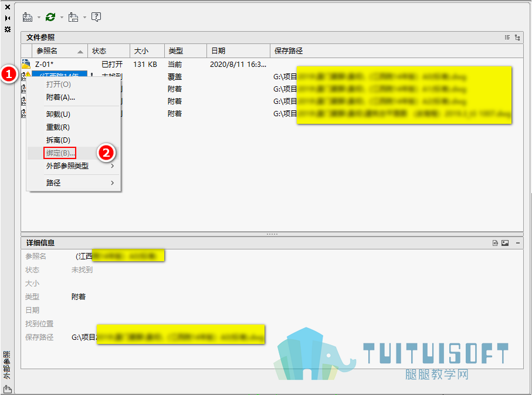Show details mode icon in 详细信息 panel
The image size is (532, 395).
click(496, 243)
